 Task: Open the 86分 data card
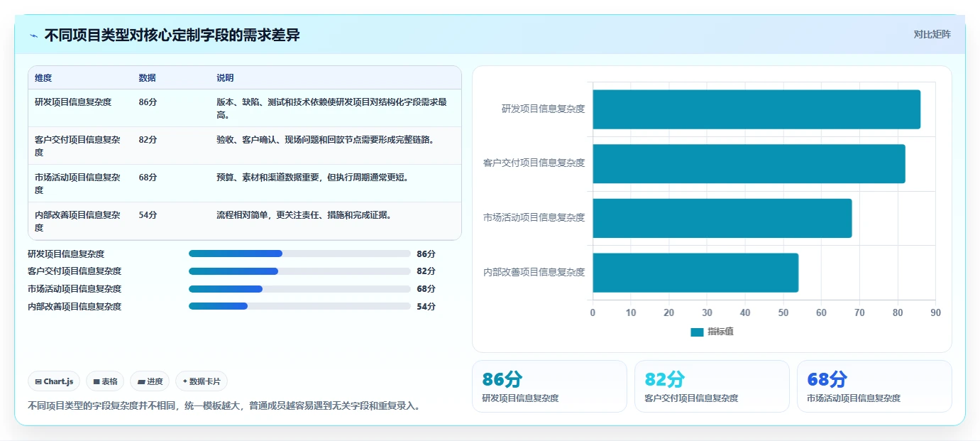[x=549, y=386]
